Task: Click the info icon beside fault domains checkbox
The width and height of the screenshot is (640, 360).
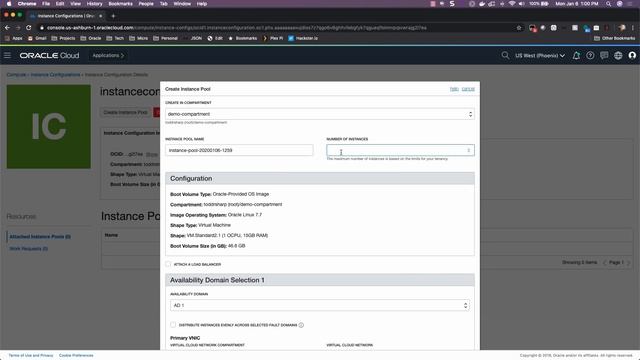Action: 301,325
